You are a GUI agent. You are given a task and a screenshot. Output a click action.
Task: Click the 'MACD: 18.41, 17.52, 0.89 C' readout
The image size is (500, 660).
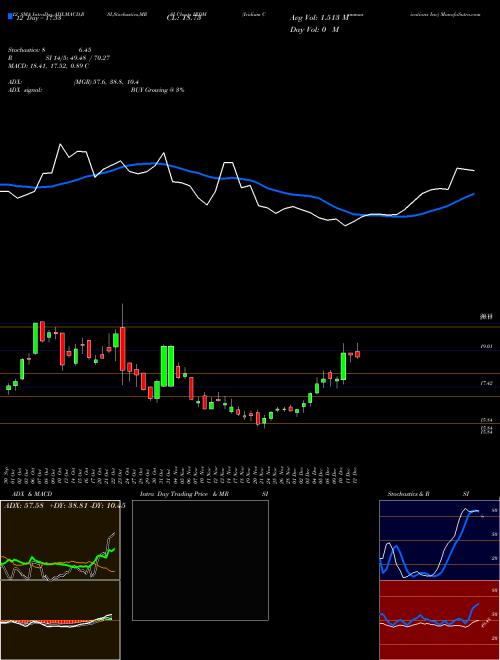pyautogui.click(x=48, y=66)
